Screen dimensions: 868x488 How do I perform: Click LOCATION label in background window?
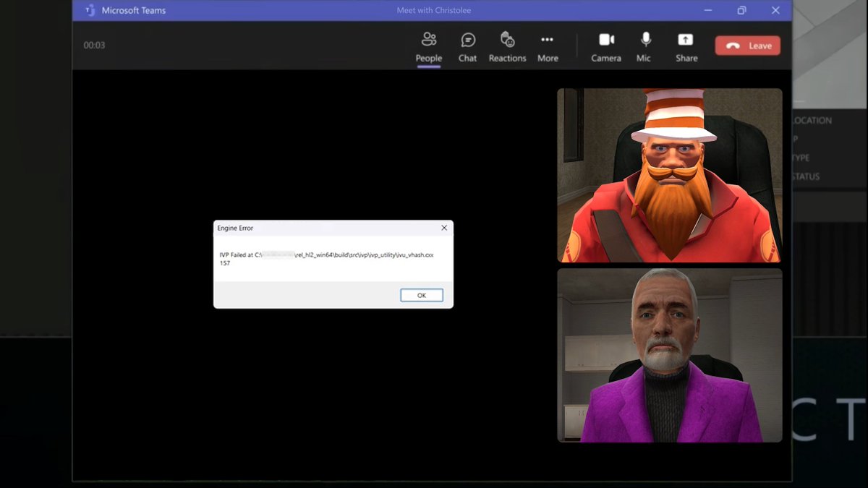pos(812,121)
